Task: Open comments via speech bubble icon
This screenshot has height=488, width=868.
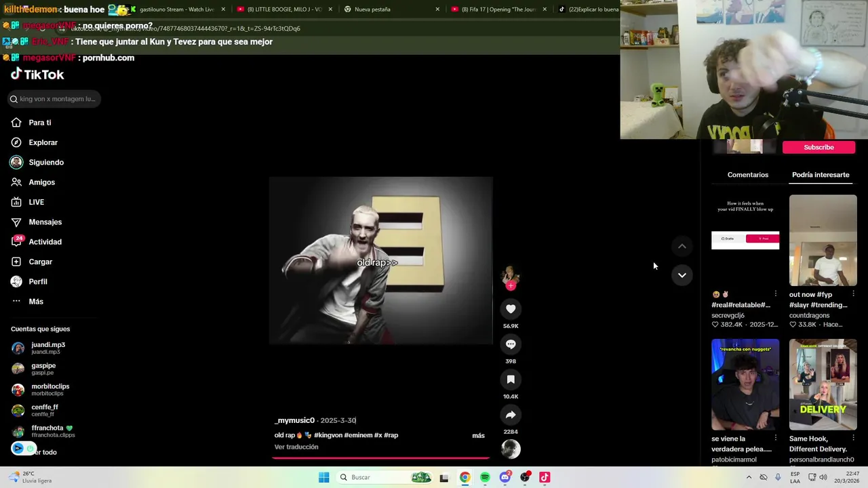Action: 511,344
